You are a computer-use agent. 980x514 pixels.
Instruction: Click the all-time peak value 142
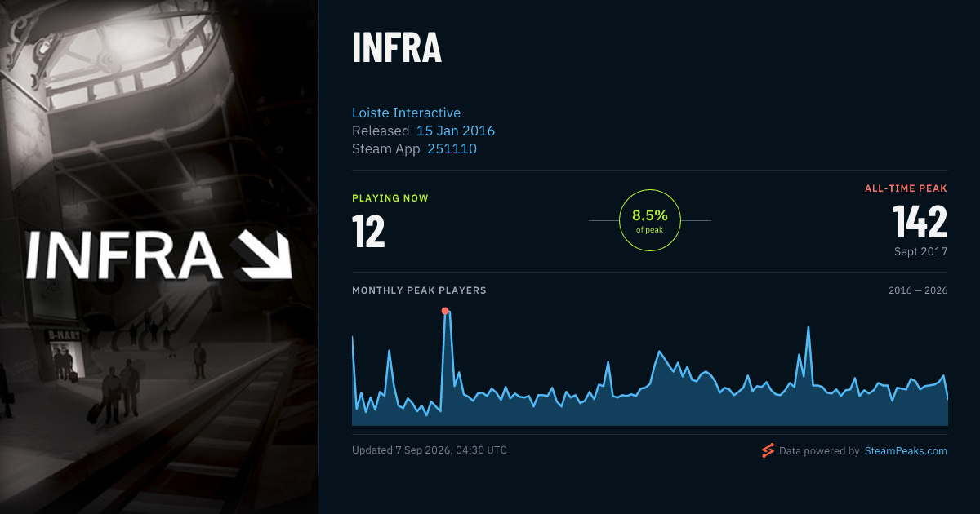click(x=920, y=221)
